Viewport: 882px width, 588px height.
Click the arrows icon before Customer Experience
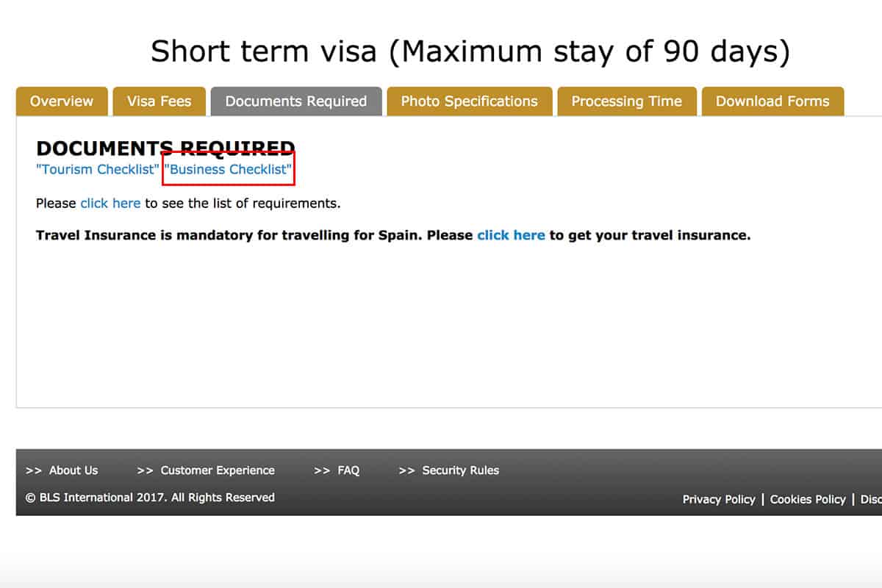(146, 470)
